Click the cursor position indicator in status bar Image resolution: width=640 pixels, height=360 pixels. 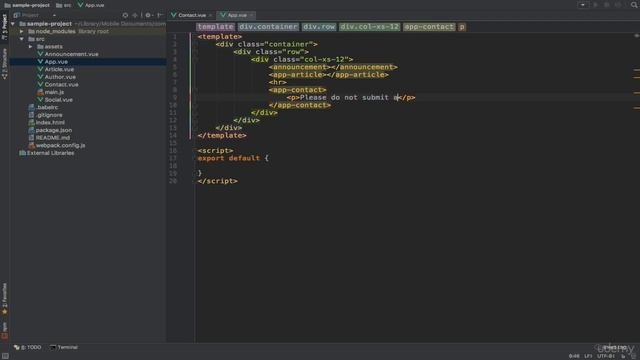pyautogui.click(x=574, y=356)
